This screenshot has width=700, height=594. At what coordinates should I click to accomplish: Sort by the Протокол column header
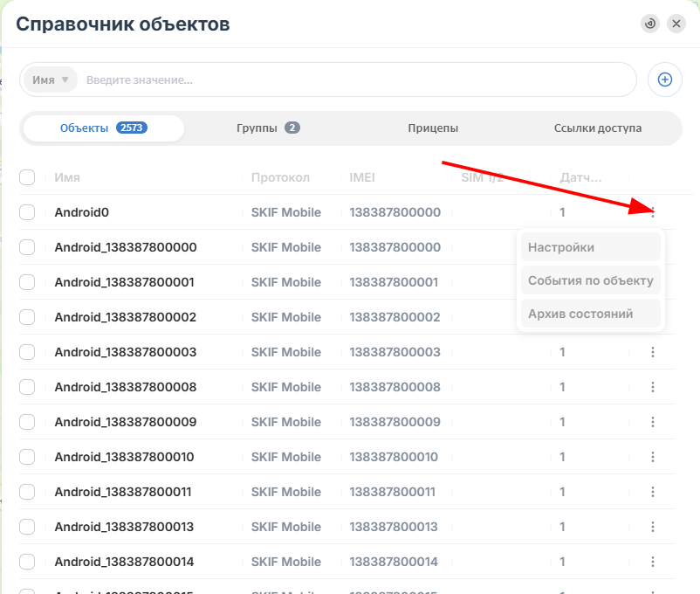[280, 177]
